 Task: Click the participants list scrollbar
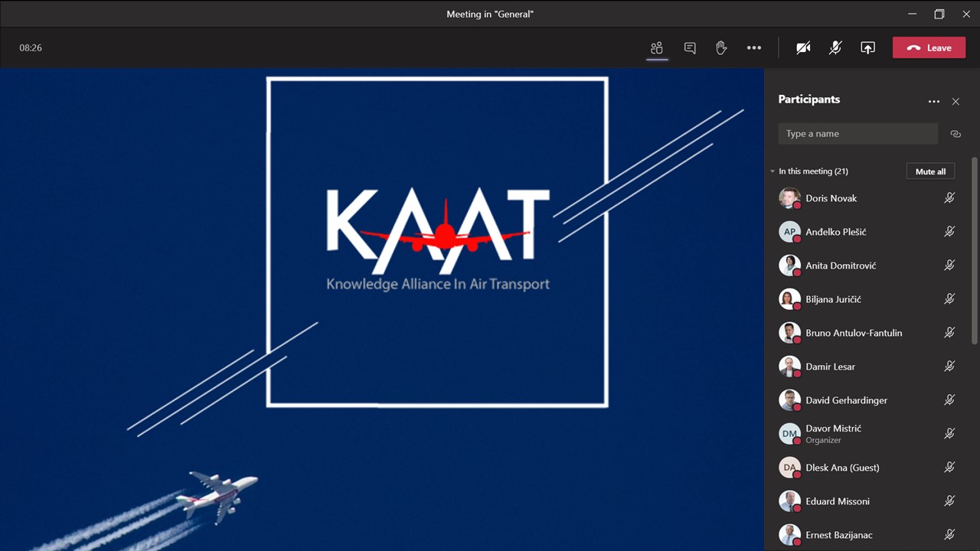[975, 251]
